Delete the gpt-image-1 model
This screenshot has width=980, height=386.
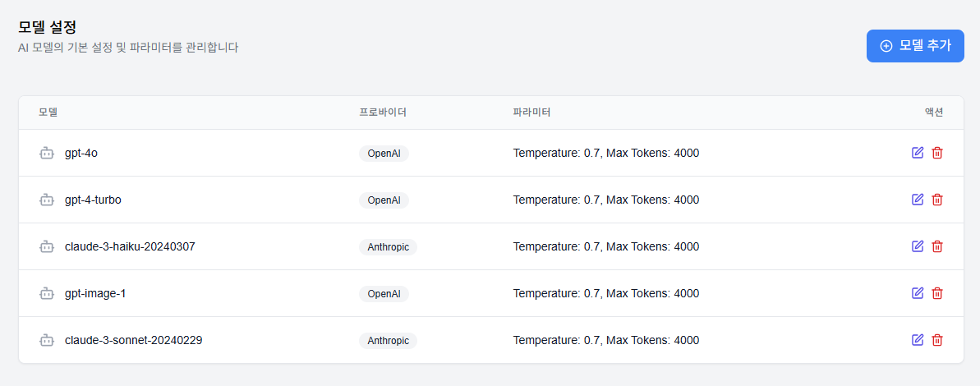click(x=937, y=293)
